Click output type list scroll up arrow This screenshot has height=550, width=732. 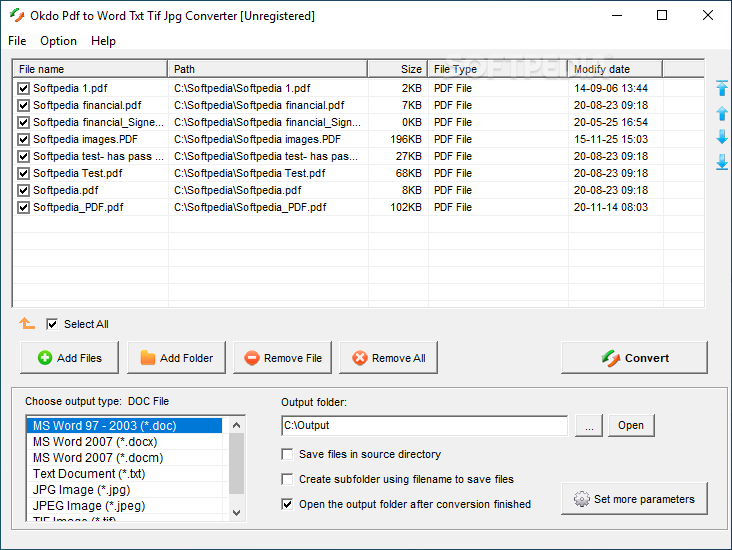point(237,425)
